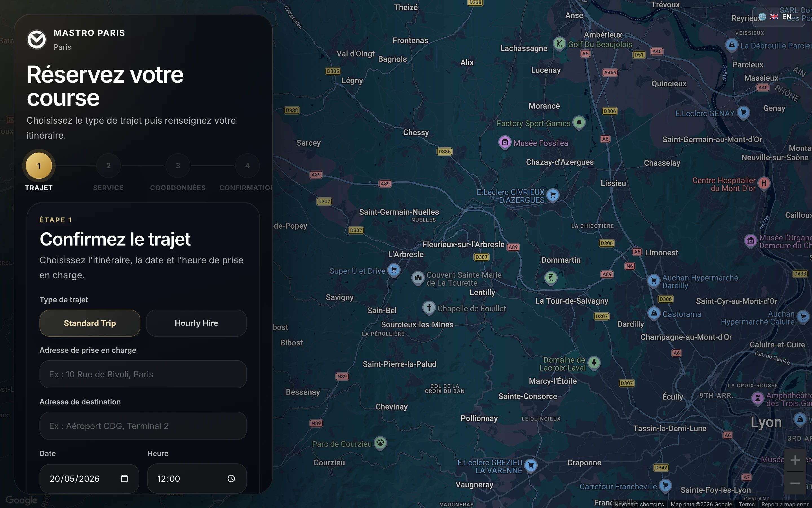Click the E.Leclerc Grezieu La Varenne marker
Screen dimensions: 812x508
531,466
